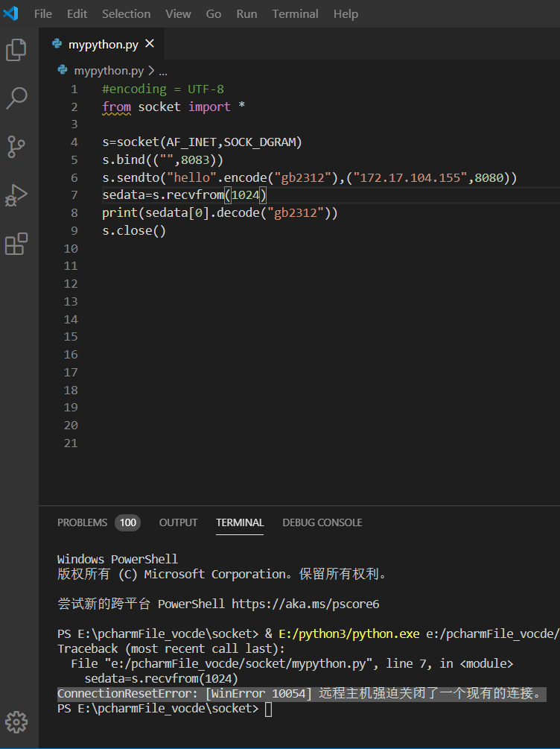The image size is (560, 749).
Task: Open the Search view icon
Action: 16,98
